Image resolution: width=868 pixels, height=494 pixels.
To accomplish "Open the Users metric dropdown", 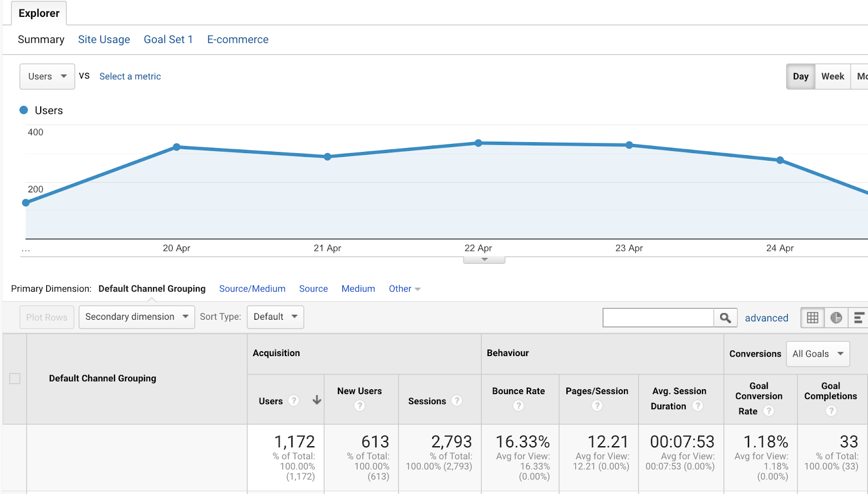I will pos(47,77).
